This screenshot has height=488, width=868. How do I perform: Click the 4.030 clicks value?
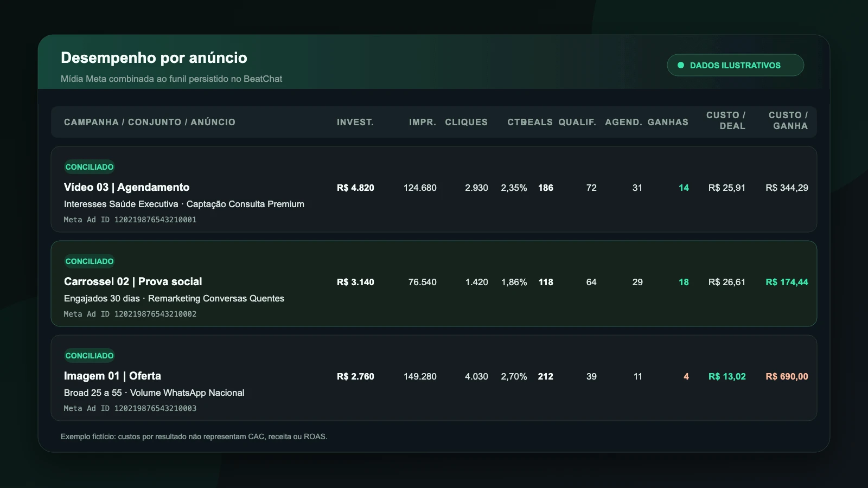tap(476, 376)
